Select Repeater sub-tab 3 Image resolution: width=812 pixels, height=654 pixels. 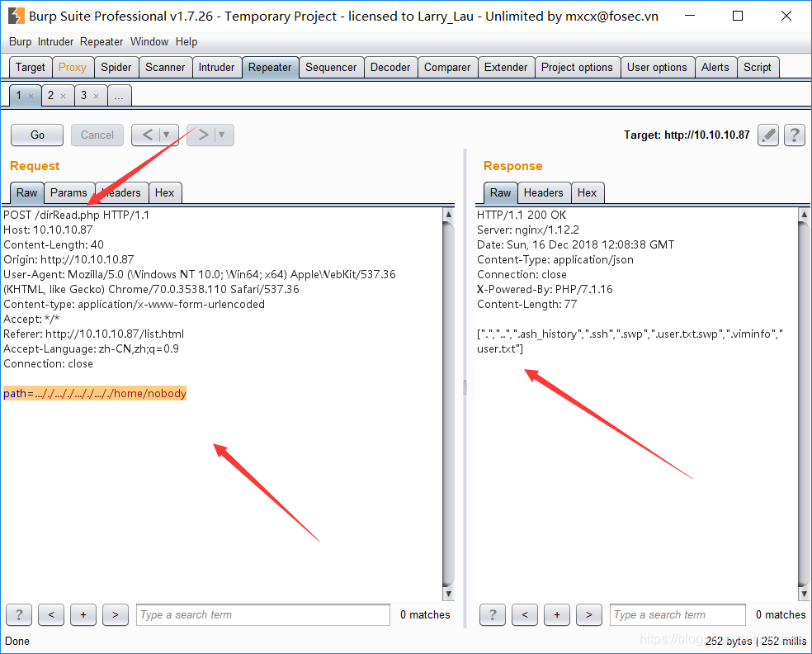tap(83, 95)
